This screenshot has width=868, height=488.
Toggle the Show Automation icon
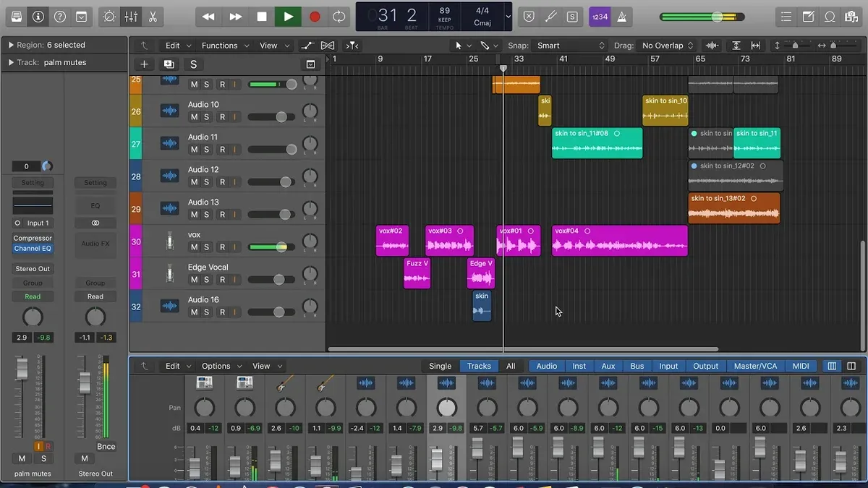307,46
